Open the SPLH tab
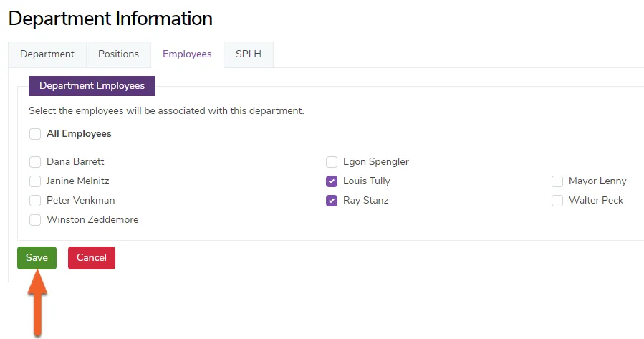Screen dimensions: 644x339 249,54
